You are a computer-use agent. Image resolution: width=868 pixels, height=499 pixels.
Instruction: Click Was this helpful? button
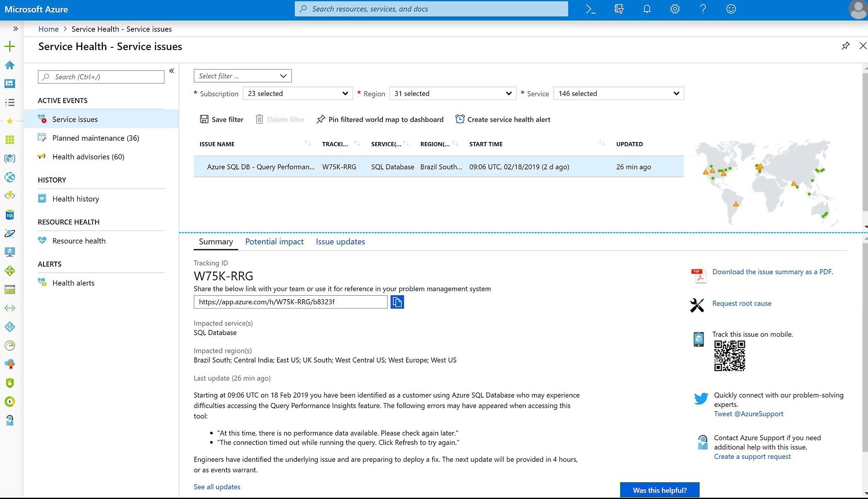[x=659, y=490]
